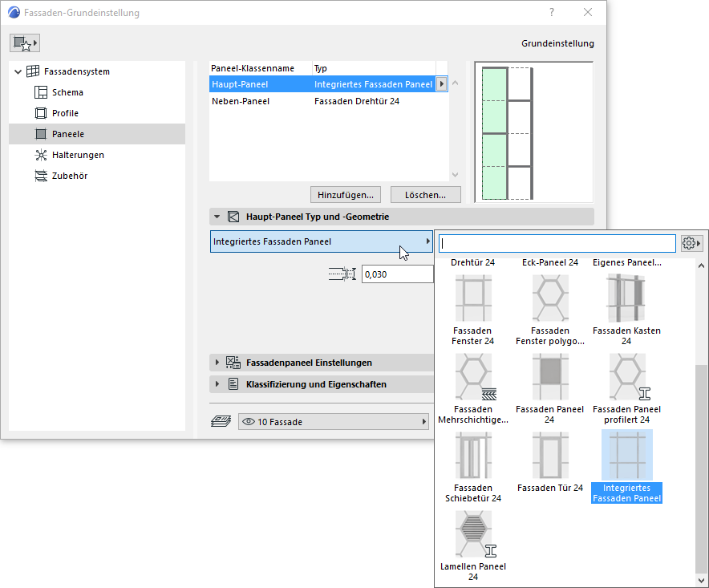
Task: Open the Zubehör settings page
Action: (70, 176)
